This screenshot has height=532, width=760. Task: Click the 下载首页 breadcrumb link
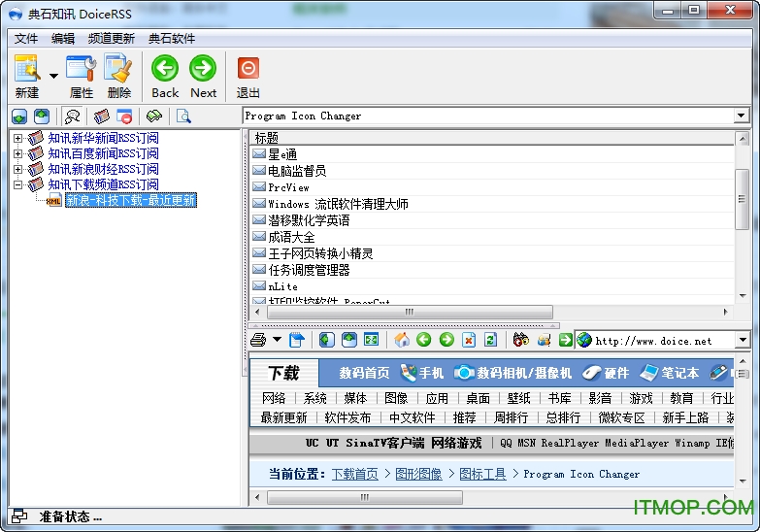click(x=354, y=474)
